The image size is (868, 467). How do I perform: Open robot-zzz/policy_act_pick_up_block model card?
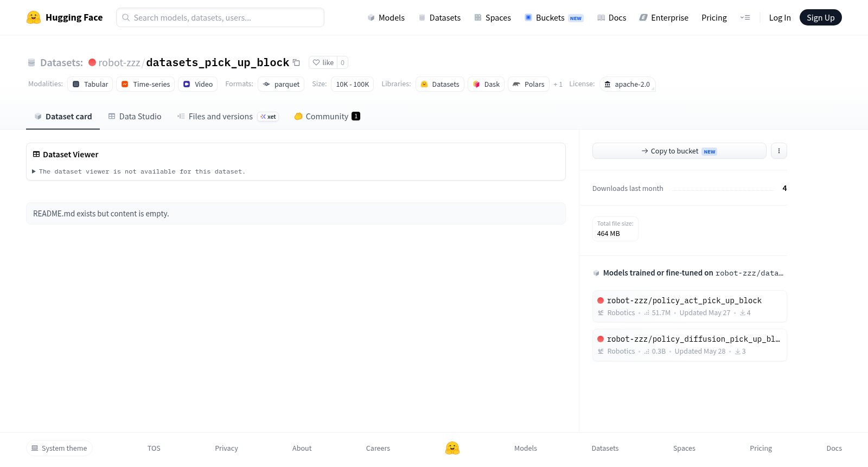coord(690,306)
